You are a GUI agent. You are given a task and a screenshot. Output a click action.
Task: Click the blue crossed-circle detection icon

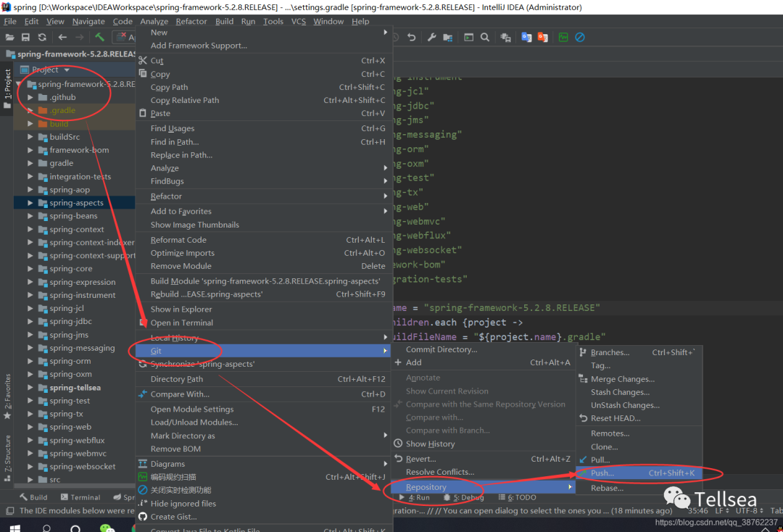pos(580,37)
